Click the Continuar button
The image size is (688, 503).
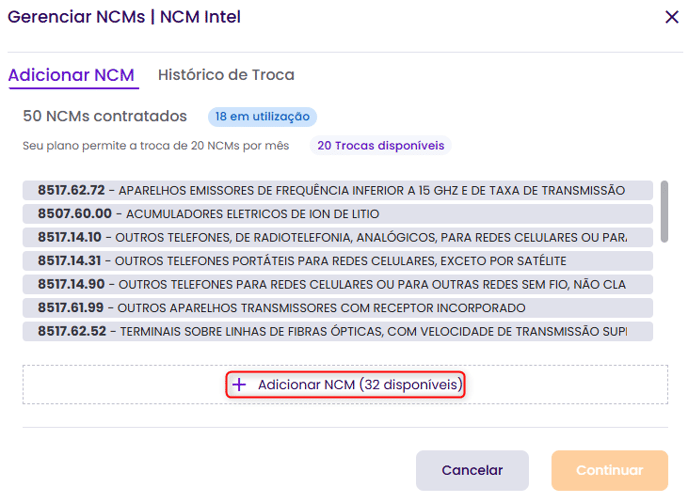point(609,470)
